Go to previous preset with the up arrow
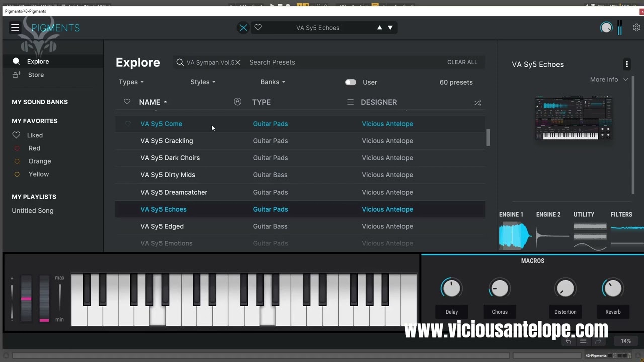This screenshot has width=644, height=362. pos(380,28)
